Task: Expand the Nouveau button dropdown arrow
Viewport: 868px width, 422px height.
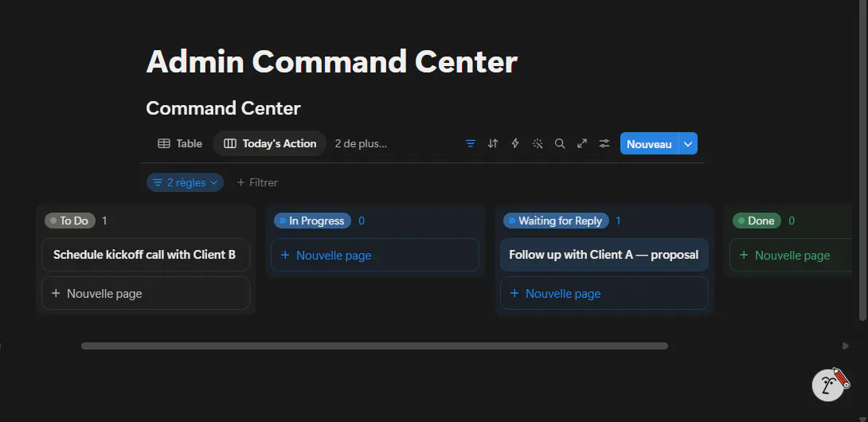Action: click(x=688, y=143)
